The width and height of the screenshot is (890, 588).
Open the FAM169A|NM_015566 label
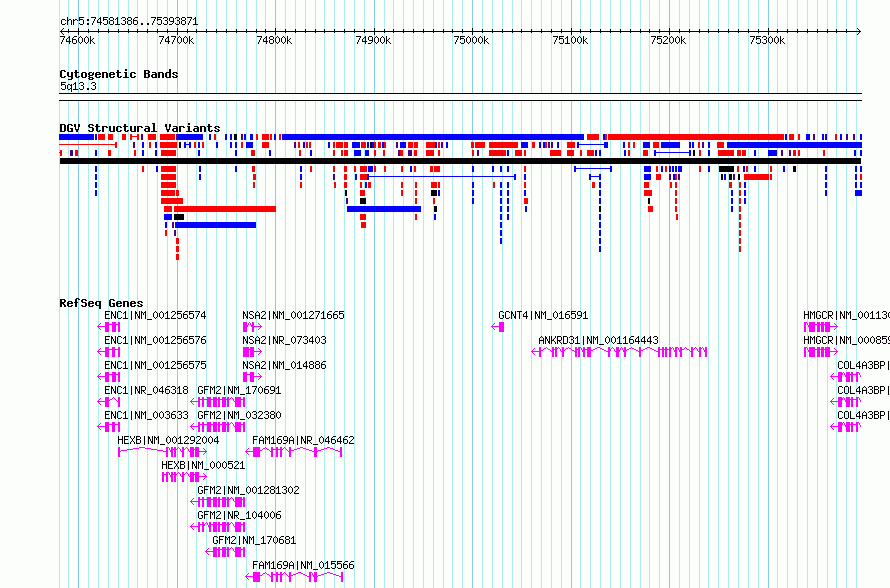pos(303,565)
